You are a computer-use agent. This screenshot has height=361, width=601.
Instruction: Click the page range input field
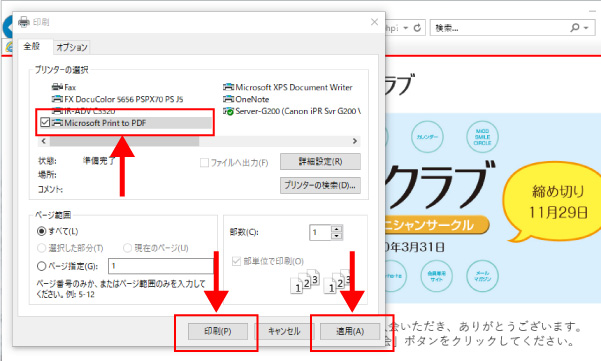point(161,266)
